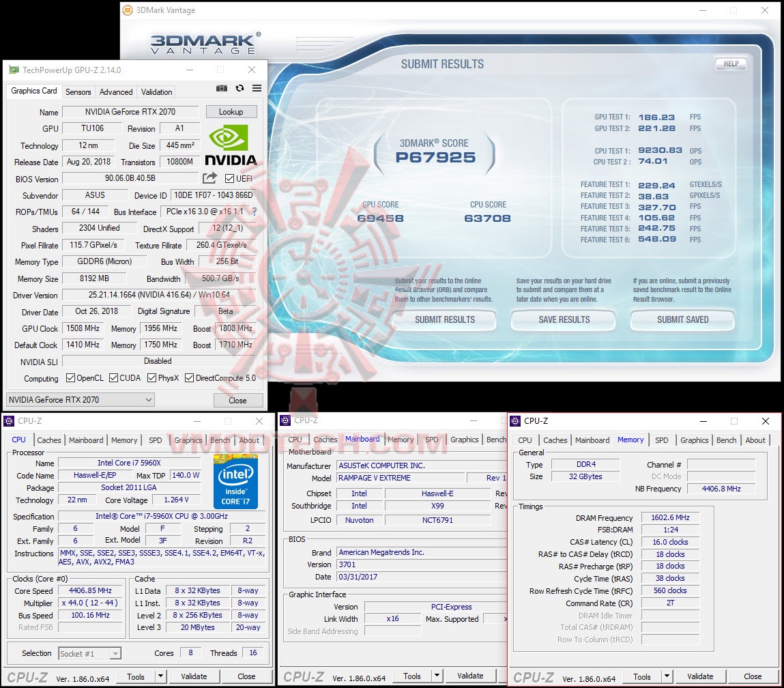Screen dimensions: 784x688
Task: Expand the Tools dropdown arrow in right CPU-Z
Action: tap(667, 676)
